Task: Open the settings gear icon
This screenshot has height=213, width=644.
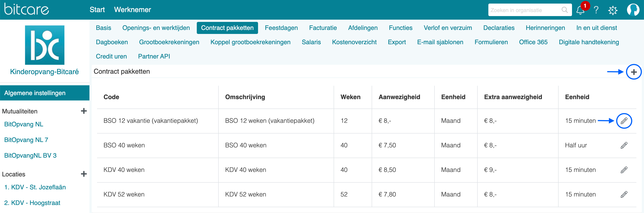Action: click(612, 10)
